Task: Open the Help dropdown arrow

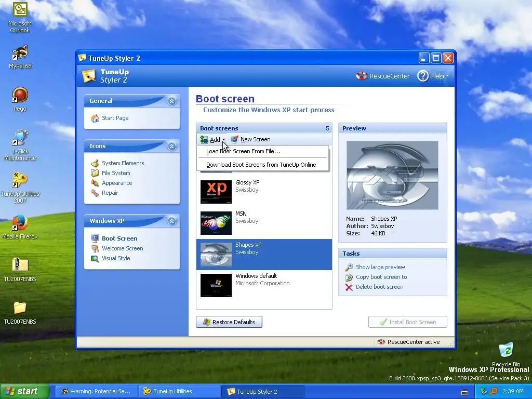Action: coord(447,76)
